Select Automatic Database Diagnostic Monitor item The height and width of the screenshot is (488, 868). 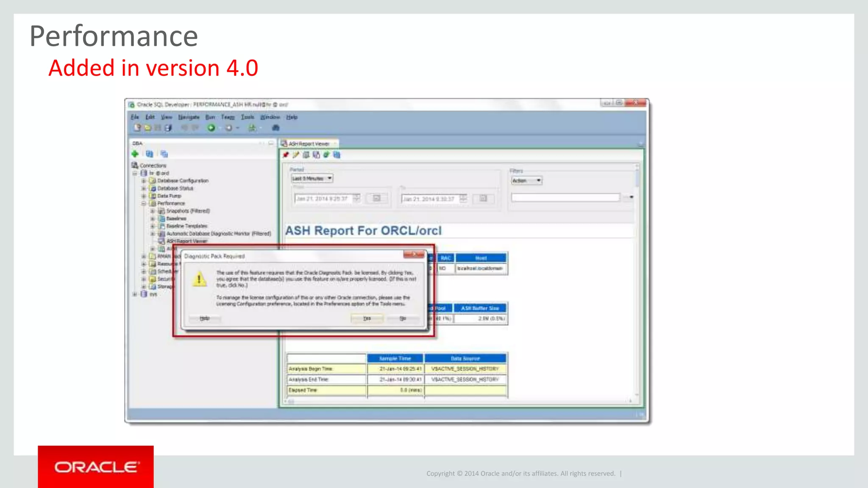[219, 233]
